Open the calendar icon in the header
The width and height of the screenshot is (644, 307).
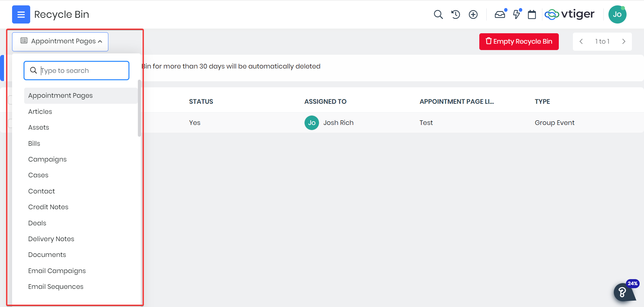[532, 14]
